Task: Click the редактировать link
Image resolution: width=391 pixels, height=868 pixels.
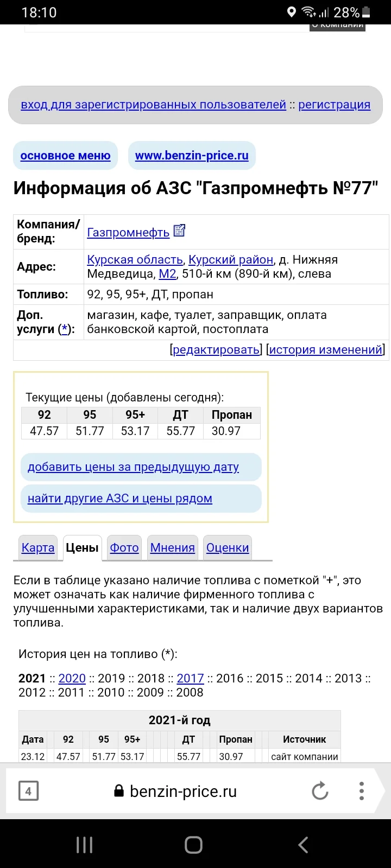Action: pyautogui.click(x=216, y=349)
